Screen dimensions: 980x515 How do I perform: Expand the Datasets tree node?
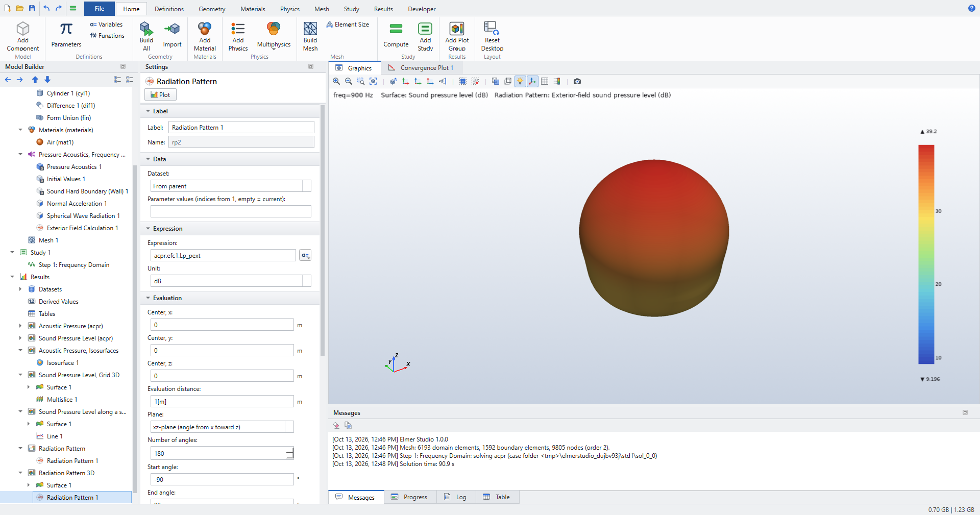20,289
